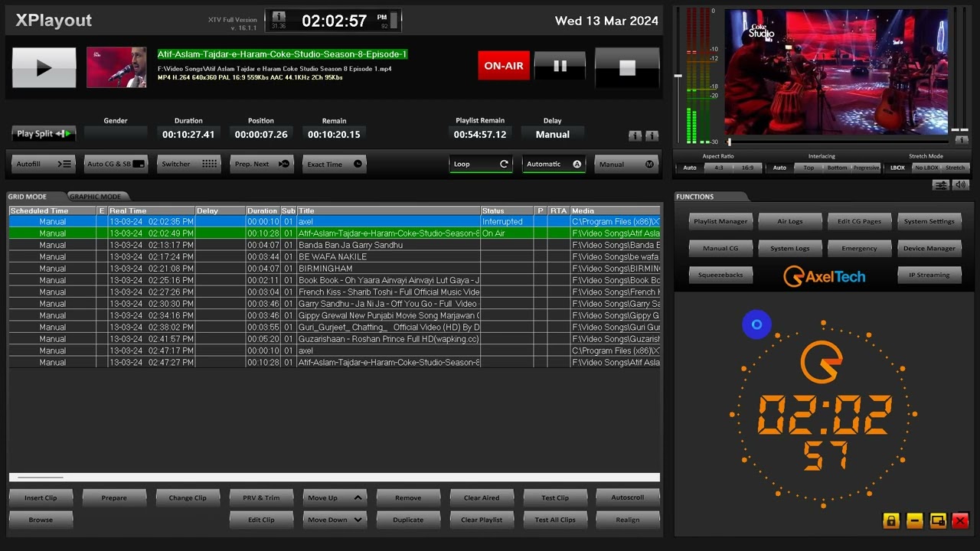Screen dimensions: 980x551
Task: Set interlacing to Progressive
Action: click(867, 168)
